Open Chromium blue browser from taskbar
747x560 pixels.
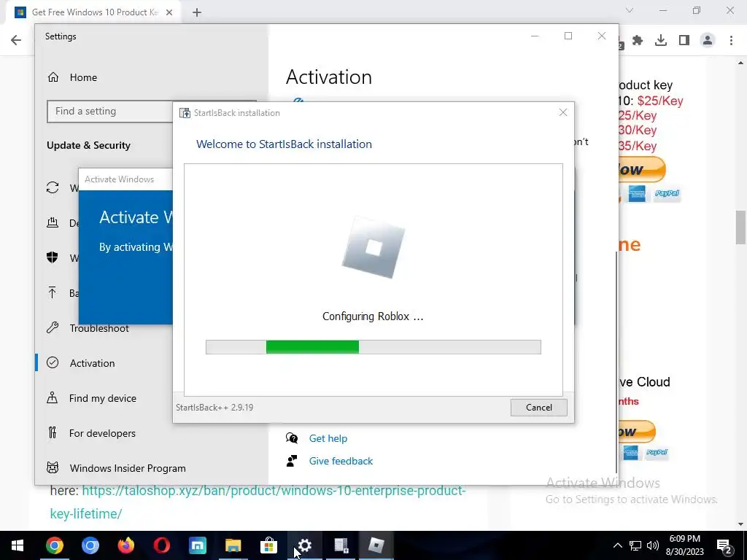point(90,545)
